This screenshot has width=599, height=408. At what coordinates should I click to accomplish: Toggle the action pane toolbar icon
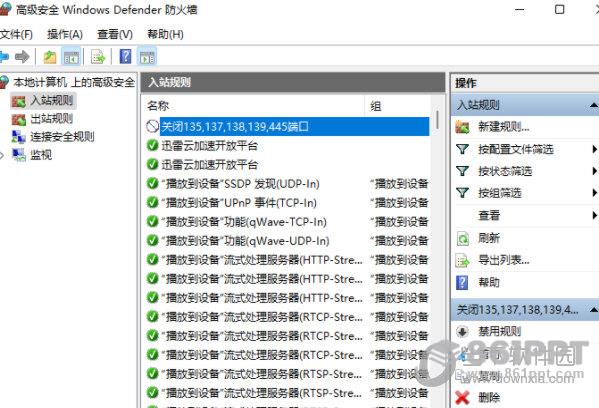coord(147,57)
